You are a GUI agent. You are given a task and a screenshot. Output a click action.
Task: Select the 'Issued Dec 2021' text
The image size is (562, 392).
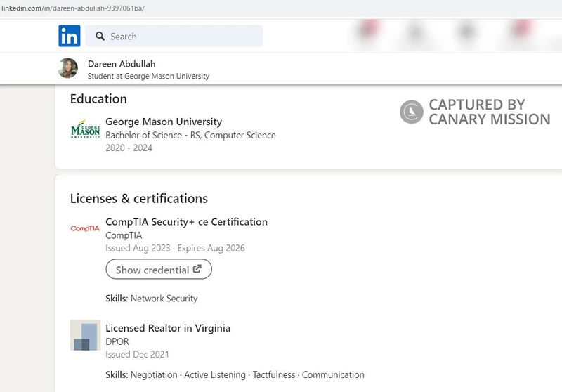click(137, 354)
